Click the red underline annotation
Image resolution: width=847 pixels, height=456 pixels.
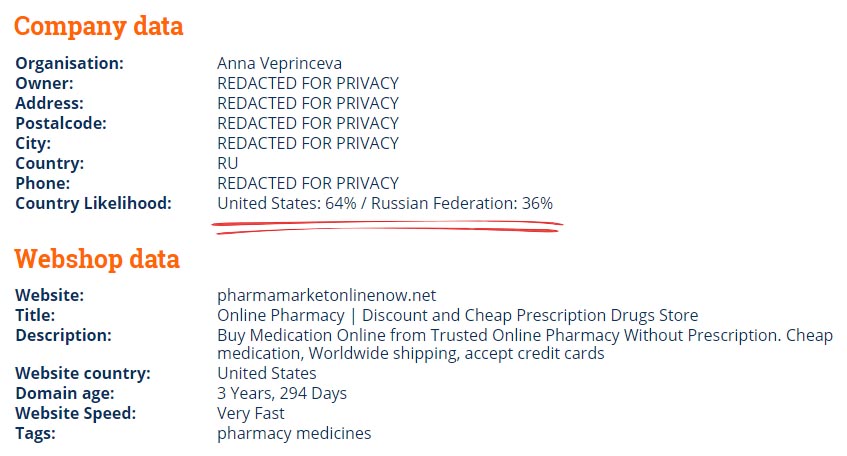(x=387, y=227)
